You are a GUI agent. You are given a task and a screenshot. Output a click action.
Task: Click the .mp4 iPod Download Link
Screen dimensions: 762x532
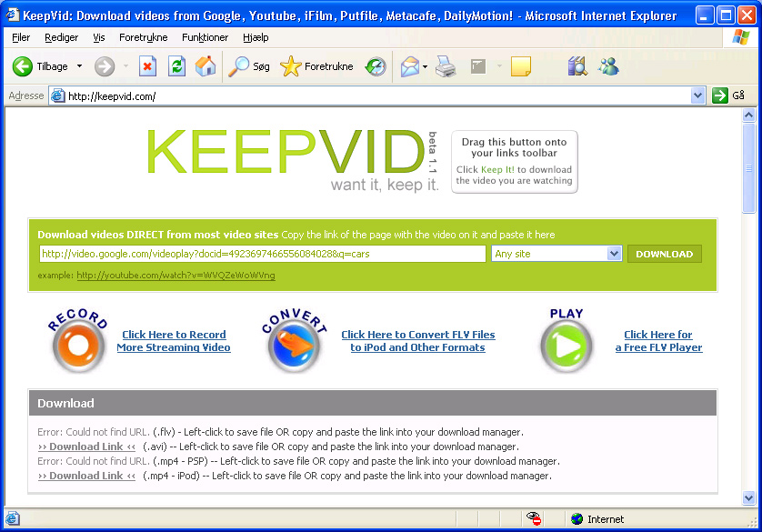click(x=86, y=476)
